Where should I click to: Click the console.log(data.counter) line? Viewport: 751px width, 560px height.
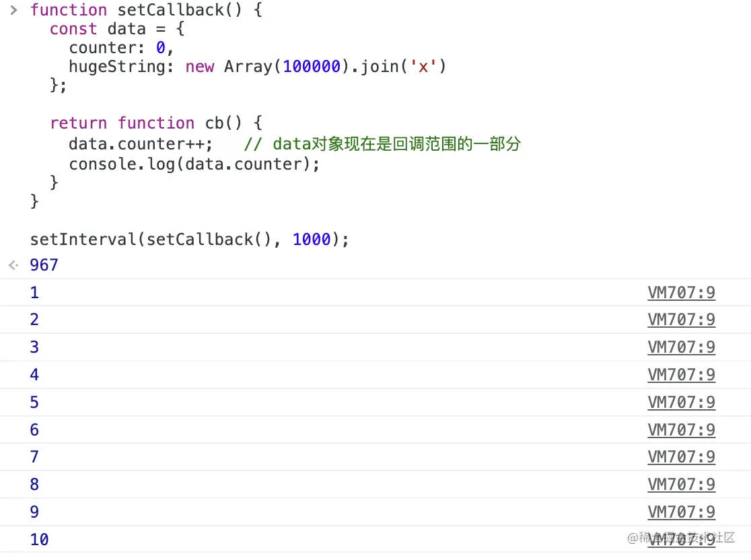coord(194,164)
